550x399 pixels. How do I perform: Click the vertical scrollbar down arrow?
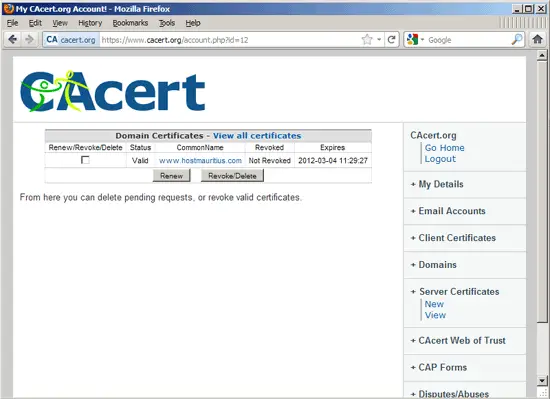click(x=542, y=380)
